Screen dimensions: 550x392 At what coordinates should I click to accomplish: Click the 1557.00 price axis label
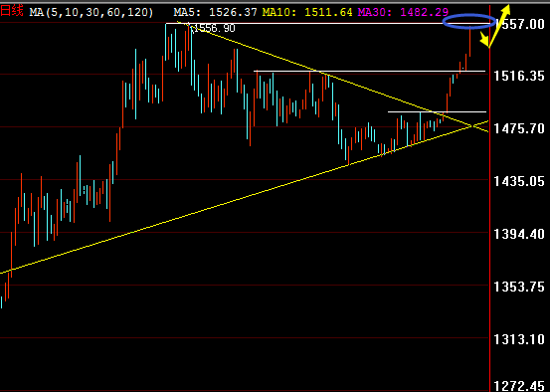[519, 24]
